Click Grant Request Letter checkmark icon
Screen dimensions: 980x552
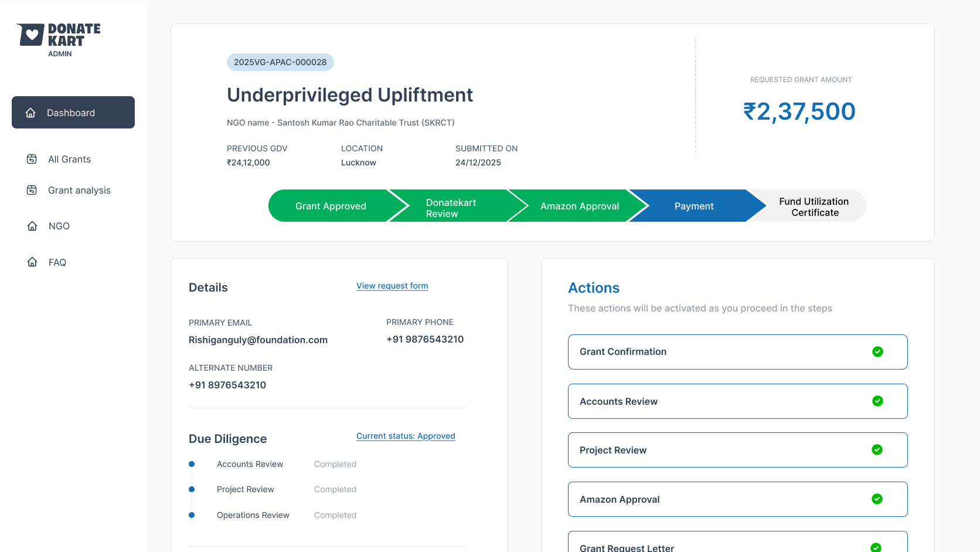(x=876, y=547)
